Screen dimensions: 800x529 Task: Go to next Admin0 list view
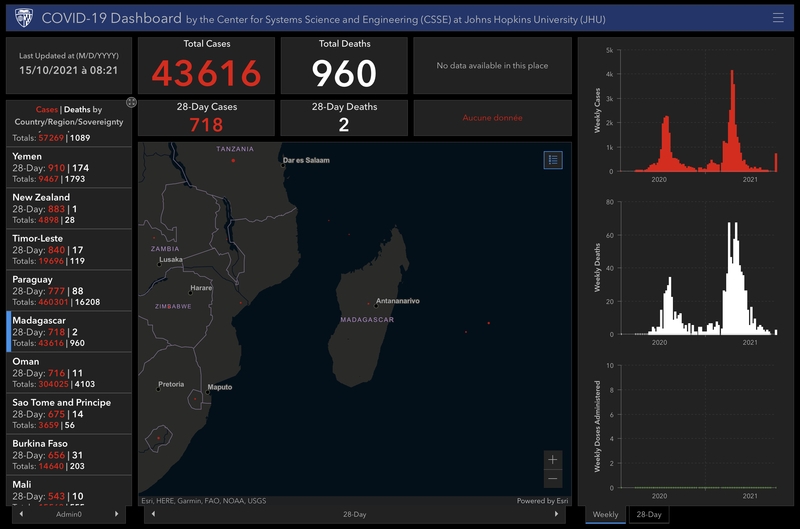(x=117, y=514)
